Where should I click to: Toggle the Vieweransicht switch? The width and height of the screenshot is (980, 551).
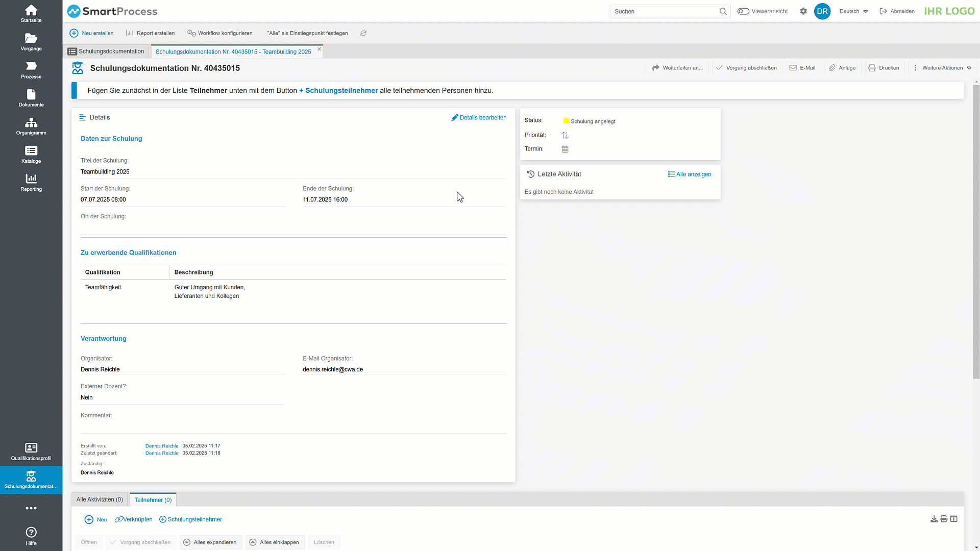[743, 11]
